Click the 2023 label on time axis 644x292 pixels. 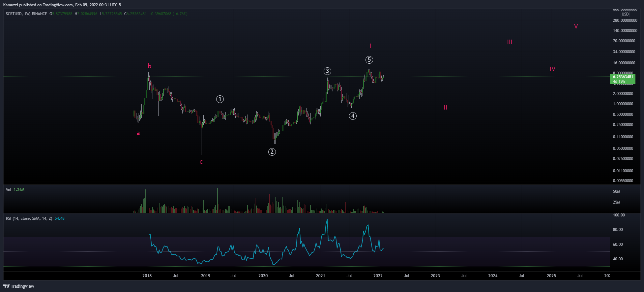[x=435, y=276]
